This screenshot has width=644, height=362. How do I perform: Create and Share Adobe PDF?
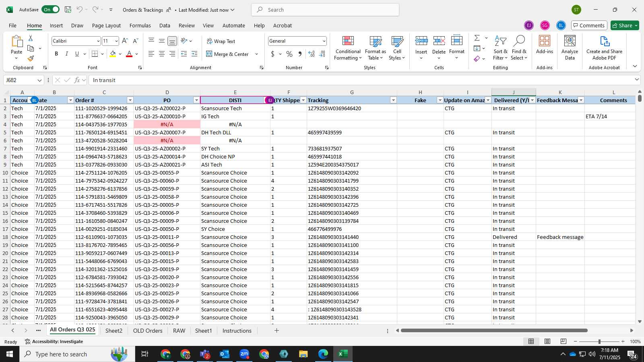[x=604, y=47]
